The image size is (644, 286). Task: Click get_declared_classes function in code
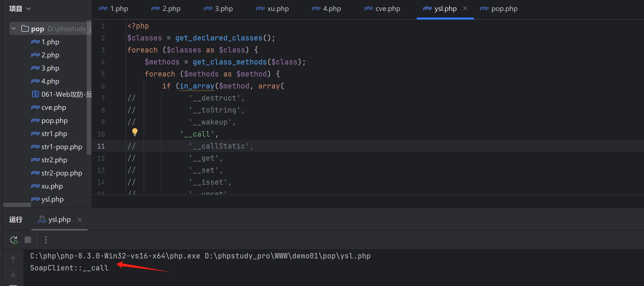(219, 38)
